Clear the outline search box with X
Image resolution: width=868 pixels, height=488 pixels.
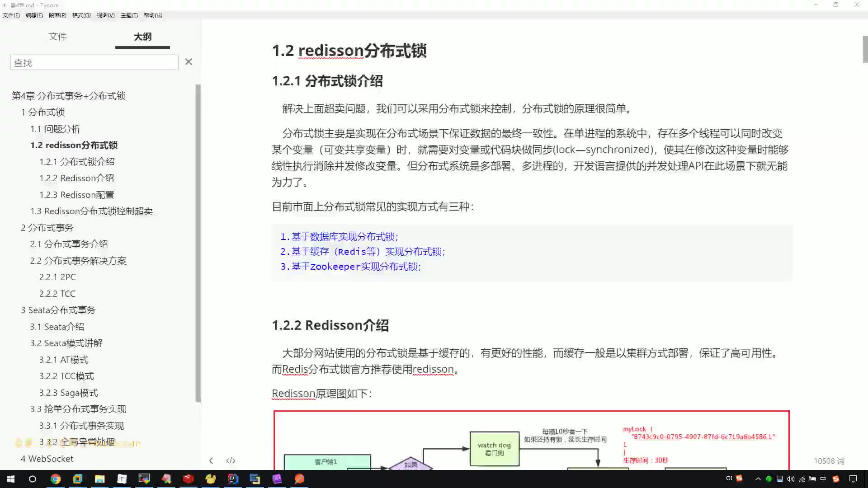(189, 62)
